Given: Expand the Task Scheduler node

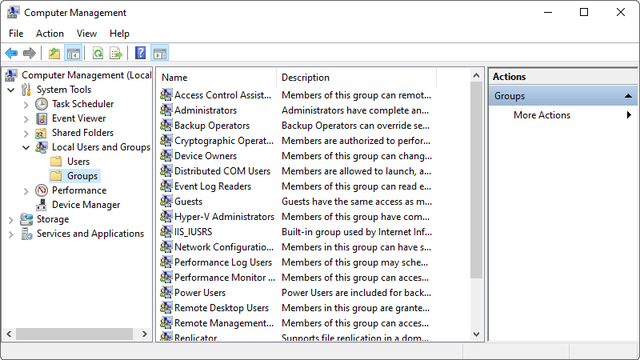Looking at the screenshot, I should (26, 105).
